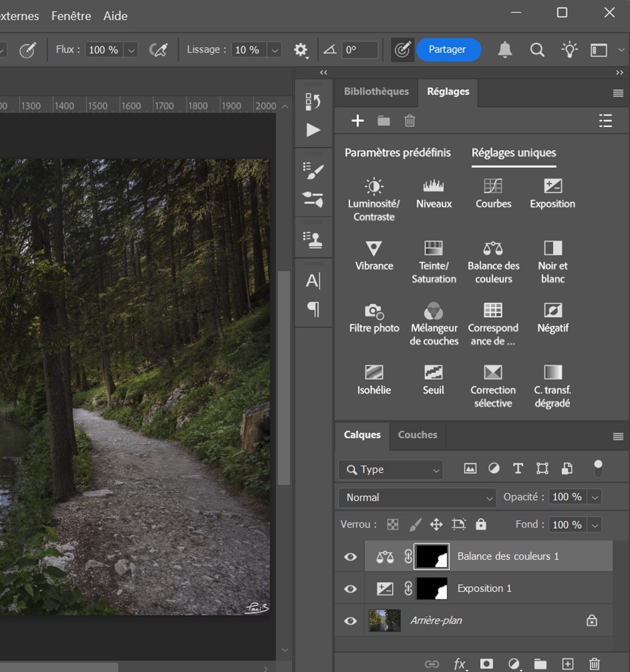
Task: Switch to the Couches tab
Action: pyautogui.click(x=418, y=435)
